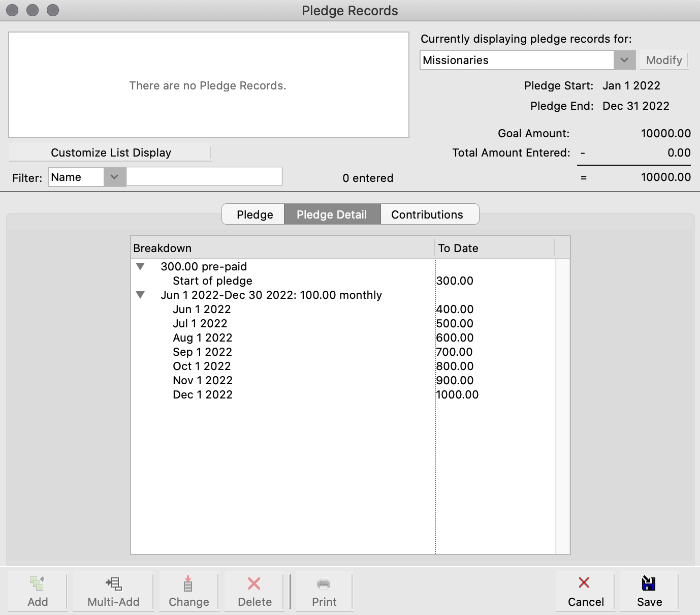Viewport: 700px width, 615px height.
Task: Select the Dec 1 2022 row
Action: 343,394
